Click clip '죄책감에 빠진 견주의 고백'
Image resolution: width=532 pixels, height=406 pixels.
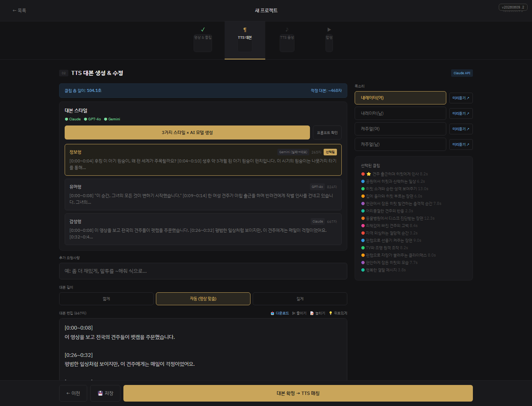click(x=389, y=226)
